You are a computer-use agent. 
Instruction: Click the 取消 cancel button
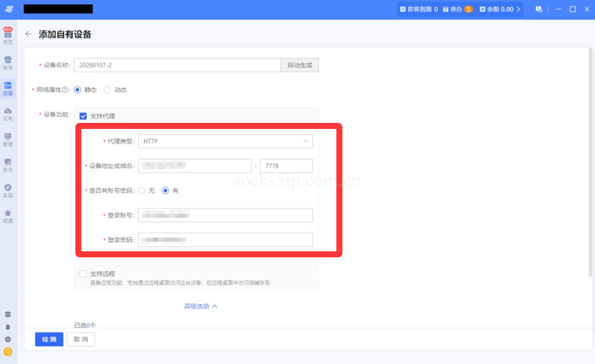(x=81, y=339)
